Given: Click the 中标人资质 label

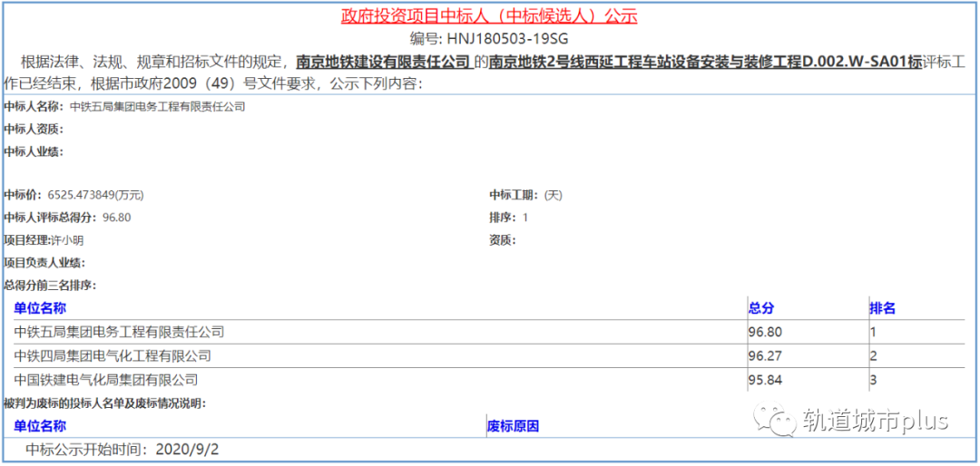Looking at the screenshot, I should click(x=34, y=130).
